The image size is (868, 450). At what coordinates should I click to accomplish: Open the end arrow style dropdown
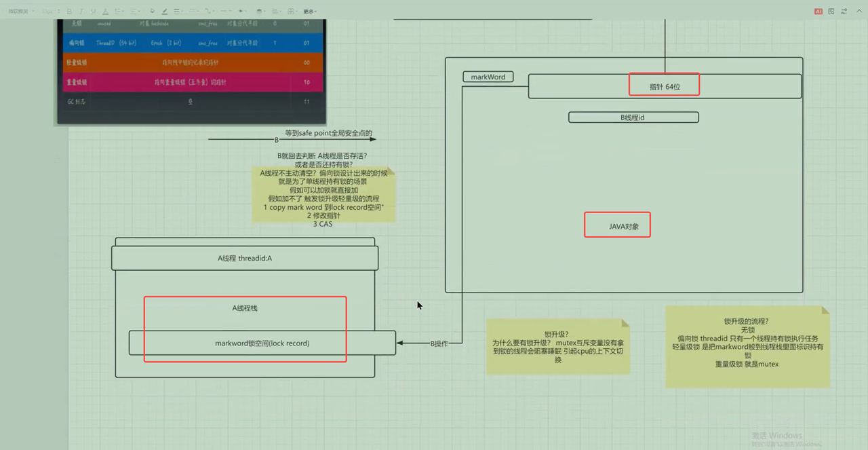pyautogui.click(x=243, y=12)
